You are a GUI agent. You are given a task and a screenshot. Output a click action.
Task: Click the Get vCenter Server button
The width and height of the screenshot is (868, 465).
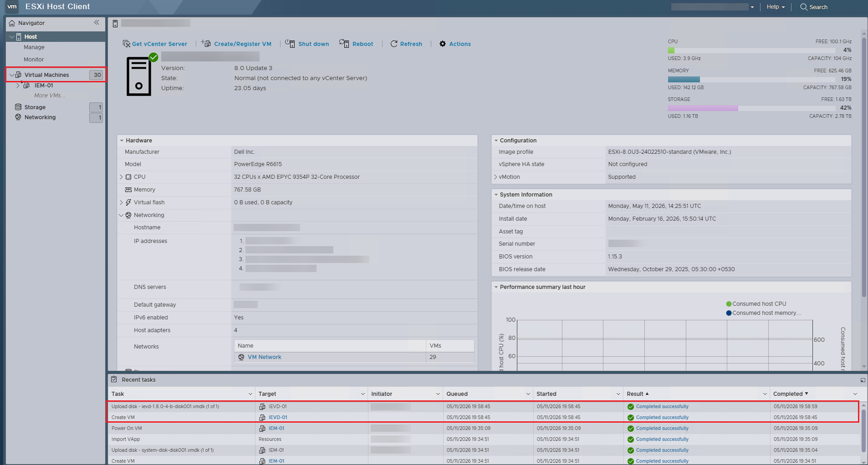click(155, 44)
